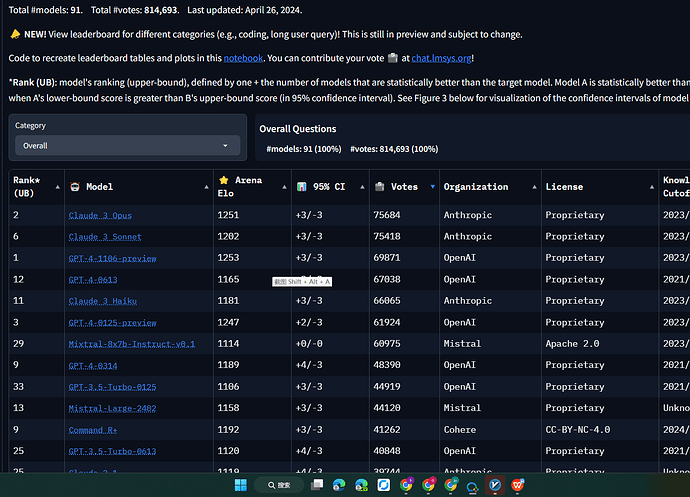Open the GPT-4-0125-preview model link
Screen dimensions: 690x497
click(x=112, y=323)
